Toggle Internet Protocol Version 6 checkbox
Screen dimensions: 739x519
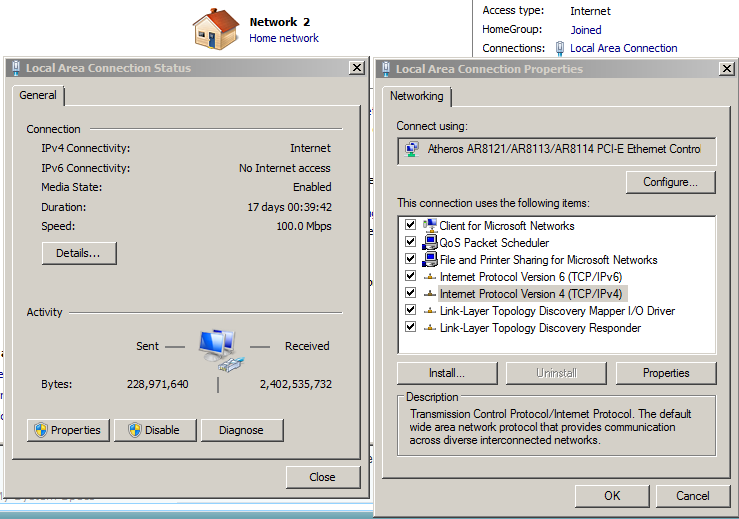tap(411, 276)
